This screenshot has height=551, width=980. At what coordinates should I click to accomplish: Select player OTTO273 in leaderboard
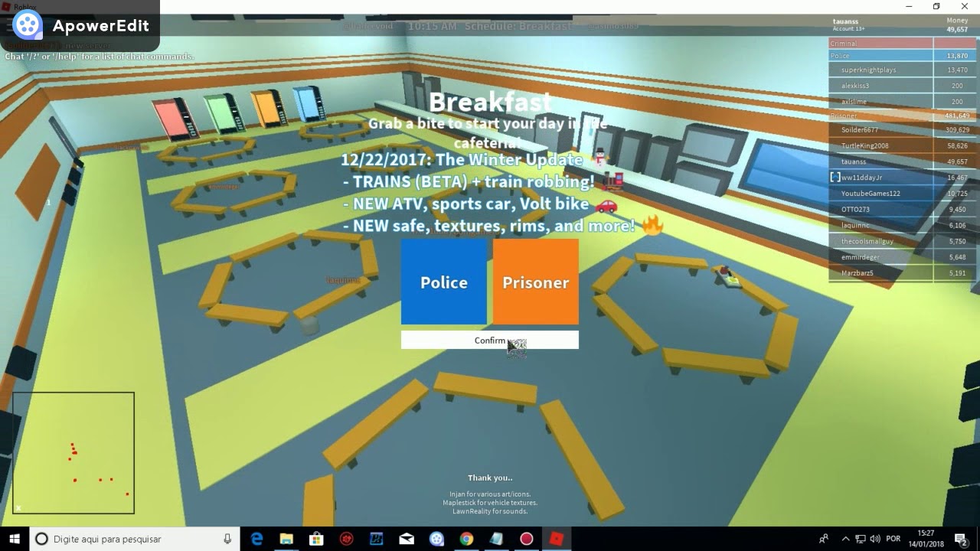pos(900,210)
